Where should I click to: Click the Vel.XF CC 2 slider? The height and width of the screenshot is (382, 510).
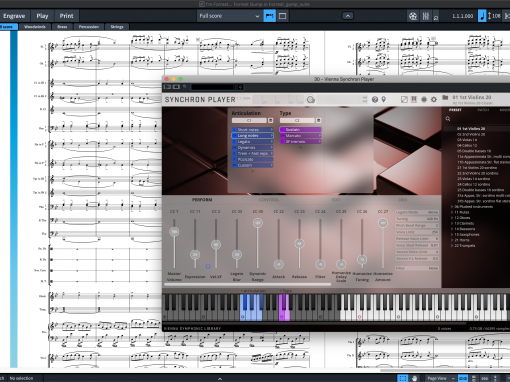216,244
